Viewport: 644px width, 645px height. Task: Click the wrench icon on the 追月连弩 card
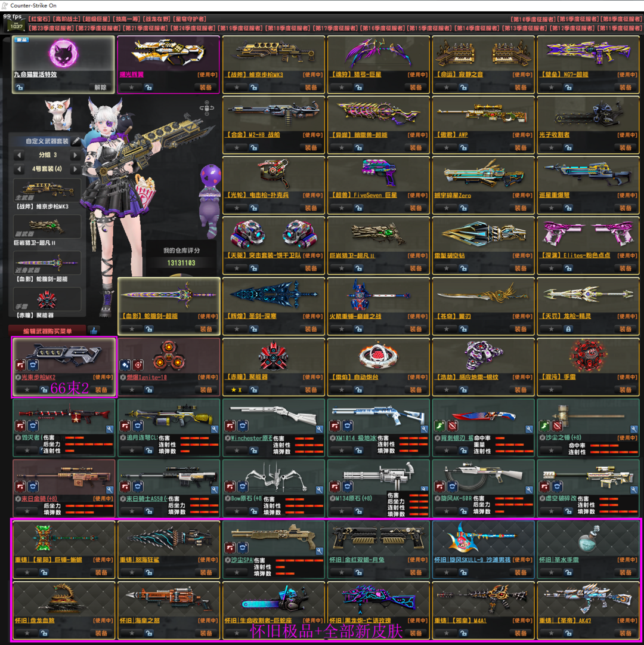pyautogui.click(x=215, y=428)
